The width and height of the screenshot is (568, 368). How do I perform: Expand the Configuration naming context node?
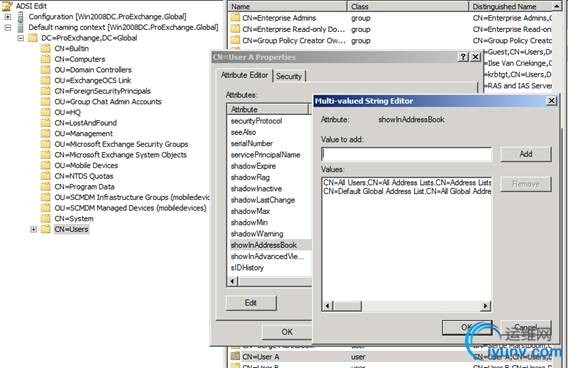pos(8,17)
